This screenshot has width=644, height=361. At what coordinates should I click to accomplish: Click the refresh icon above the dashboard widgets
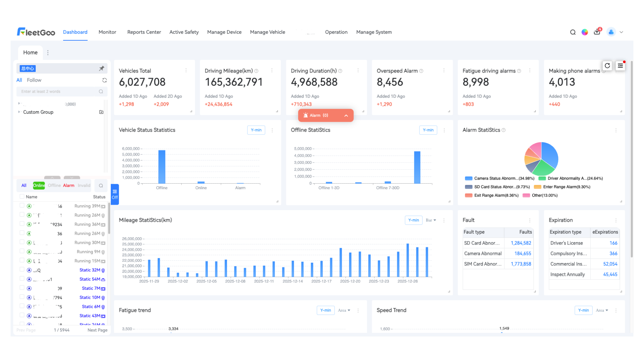(607, 66)
